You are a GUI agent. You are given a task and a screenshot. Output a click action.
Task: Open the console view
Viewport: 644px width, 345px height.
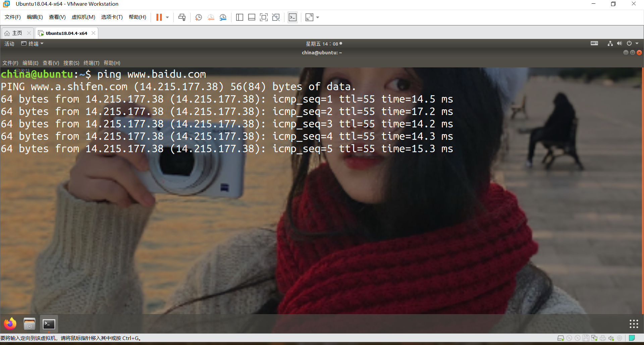point(292,17)
